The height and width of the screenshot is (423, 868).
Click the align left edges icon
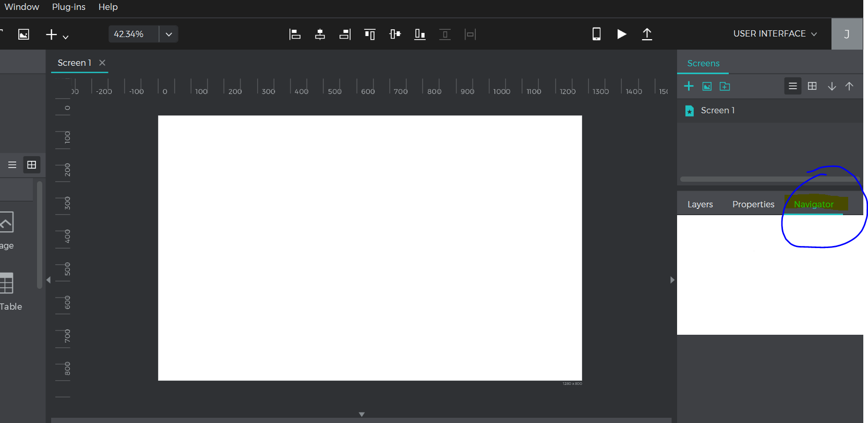click(295, 34)
